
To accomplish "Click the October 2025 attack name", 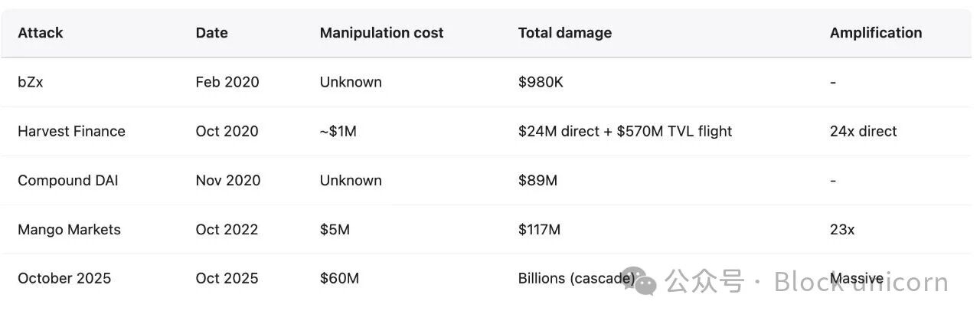I will pos(64,278).
